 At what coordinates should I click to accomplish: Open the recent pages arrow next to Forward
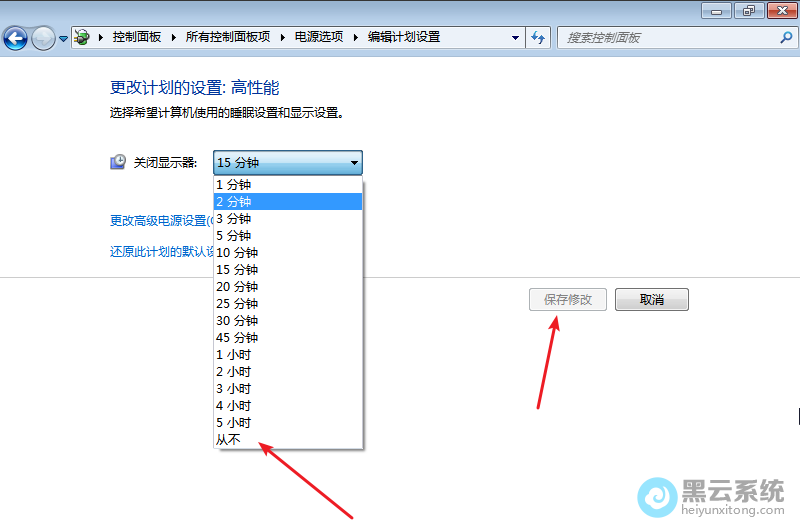63,38
